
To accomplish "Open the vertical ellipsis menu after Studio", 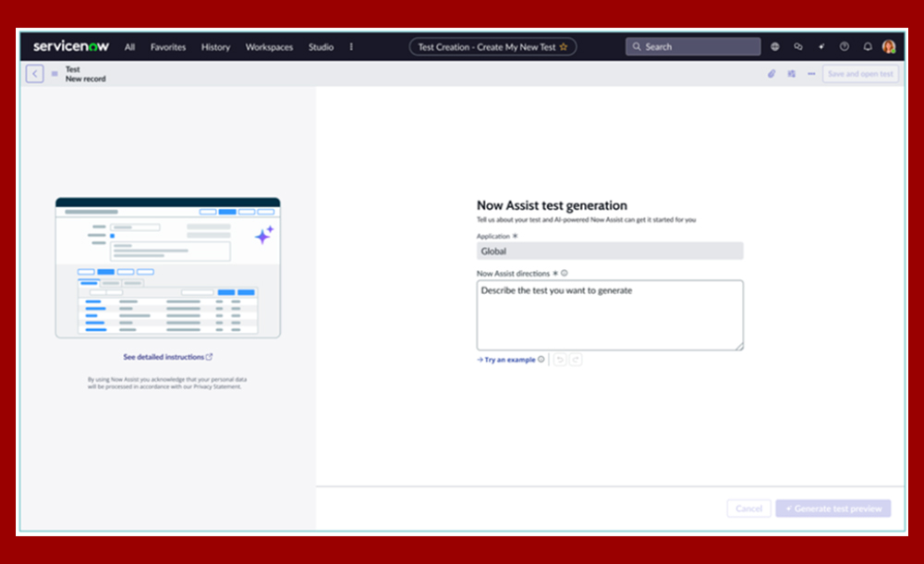I will 349,46.
